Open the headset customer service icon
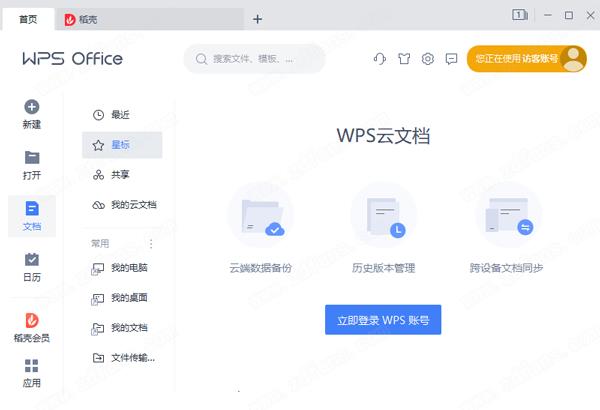The width and height of the screenshot is (600, 410). pos(379,59)
